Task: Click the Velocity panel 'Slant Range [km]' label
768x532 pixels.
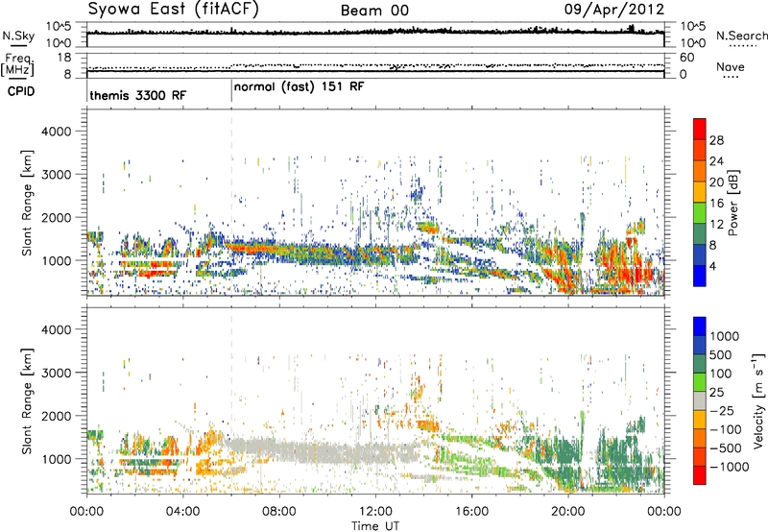Action: click(27, 401)
